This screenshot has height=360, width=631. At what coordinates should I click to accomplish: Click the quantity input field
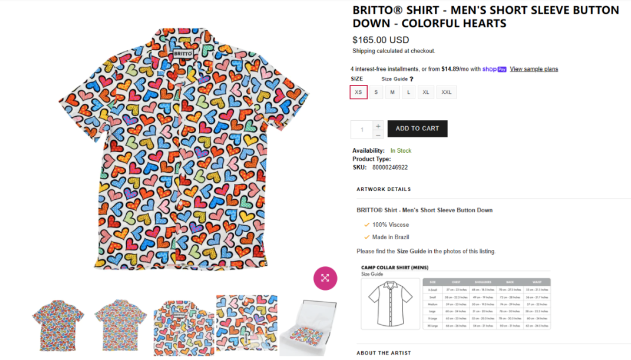(x=362, y=130)
